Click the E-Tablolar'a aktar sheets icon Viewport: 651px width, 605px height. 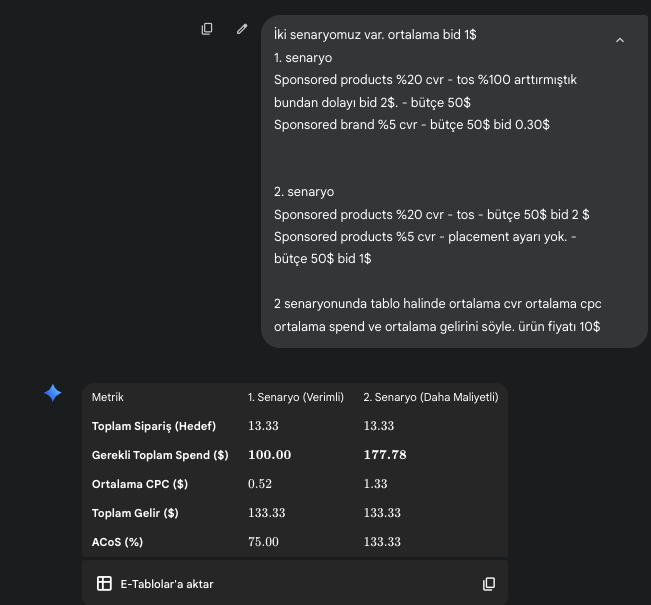pos(104,583)
